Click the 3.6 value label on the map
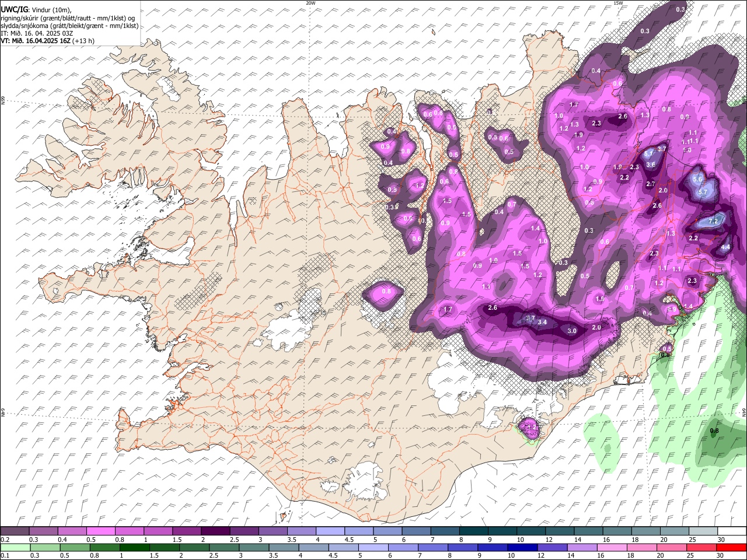The image size is (747, 560). coord(651,164)
